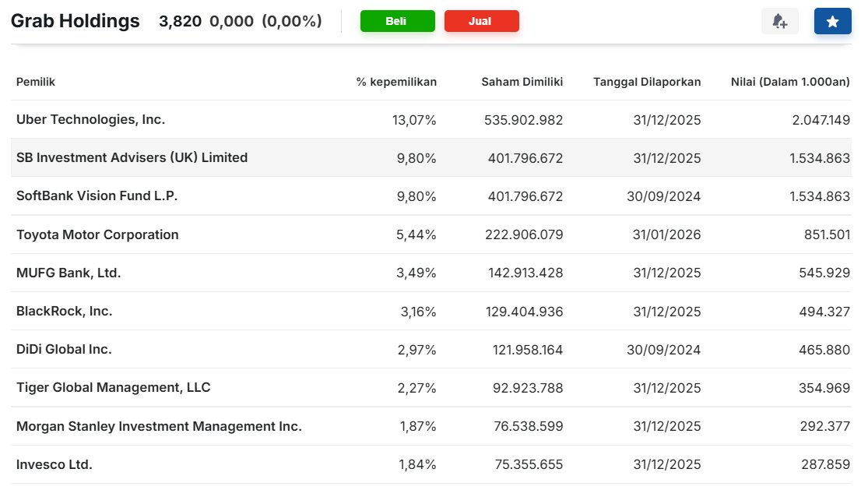Click the 851.501 value cell
Screen dimensions: 868x490
(827, 234)
